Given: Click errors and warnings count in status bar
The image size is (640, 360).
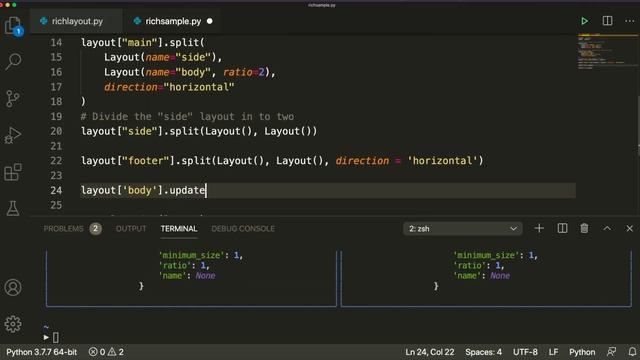Looking at the screenshot, I should click(106, 352).
